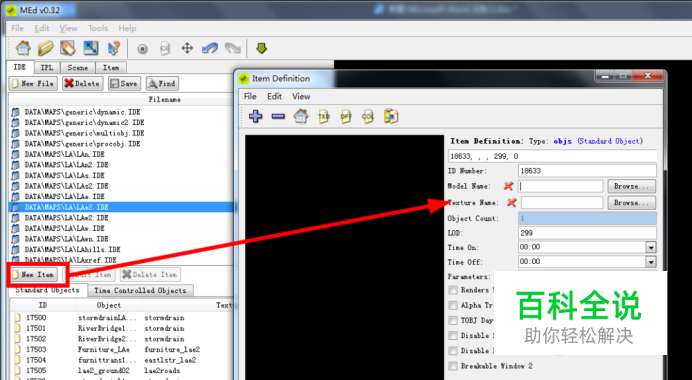Viewport: 692px width, 380px height.
Task: Click the Save button
Action: [124, 83]
